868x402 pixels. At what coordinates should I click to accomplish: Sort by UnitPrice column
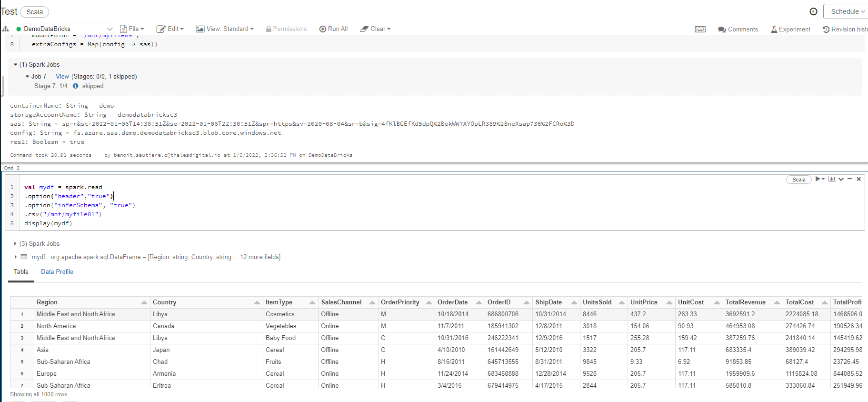(x=669, y=302)
